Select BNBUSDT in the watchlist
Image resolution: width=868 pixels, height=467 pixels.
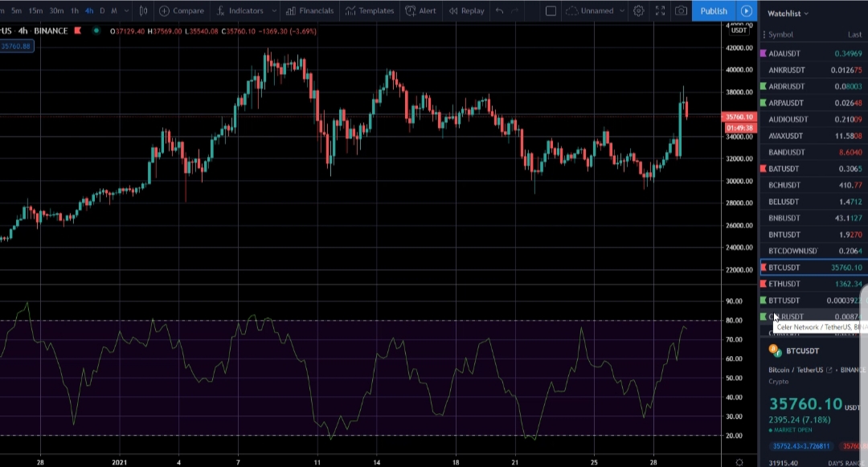point(813,218)
